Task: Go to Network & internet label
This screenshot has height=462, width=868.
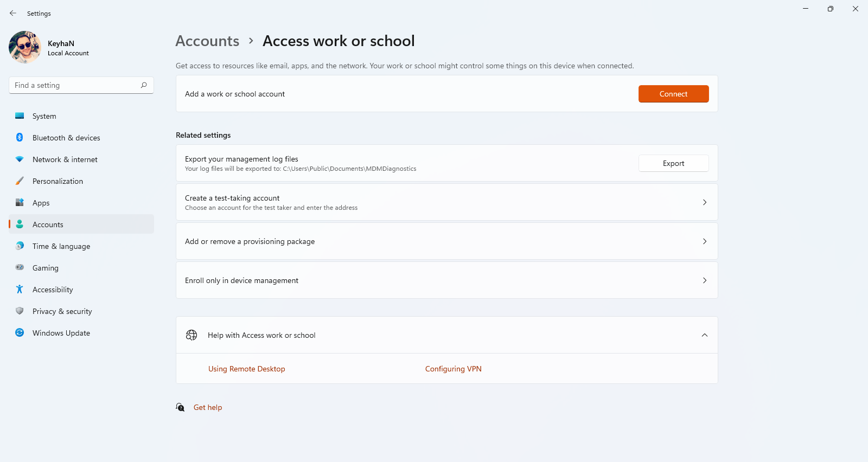Action: click(65, 159)
